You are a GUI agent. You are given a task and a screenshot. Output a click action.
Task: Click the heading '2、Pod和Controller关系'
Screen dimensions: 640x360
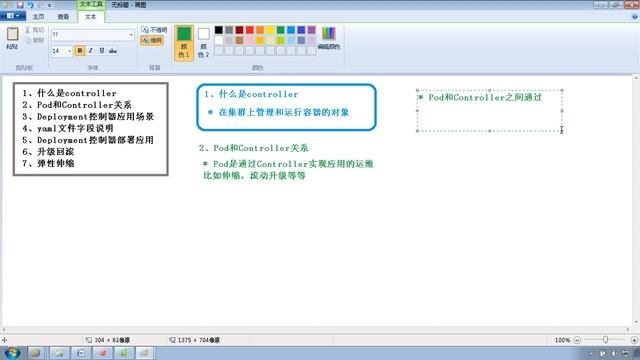pos(253,148)
